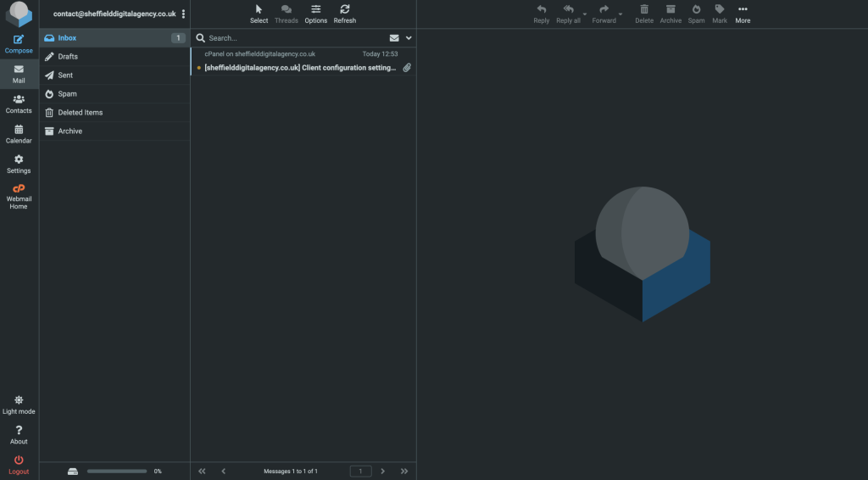Viewport: 868px width, 480px height.
Task: Click the Forward toolbar button
Action: click(x=604, y=14)
